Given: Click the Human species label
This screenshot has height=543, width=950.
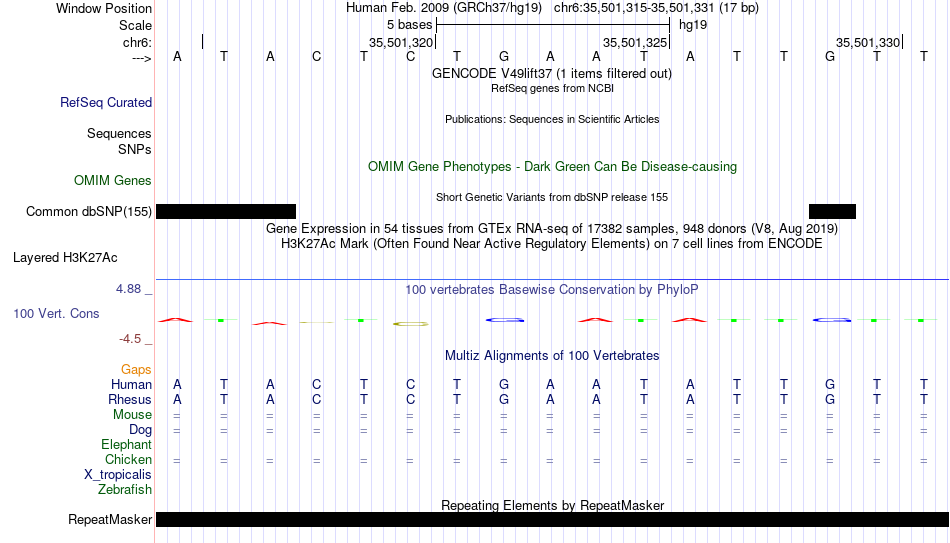Looking at the screenshot, I should [131, 385].
